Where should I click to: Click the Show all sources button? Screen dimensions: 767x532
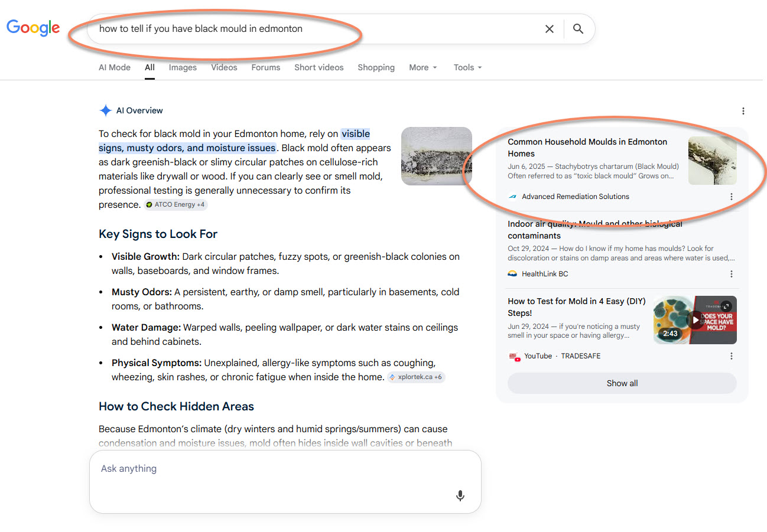(622, 383)
